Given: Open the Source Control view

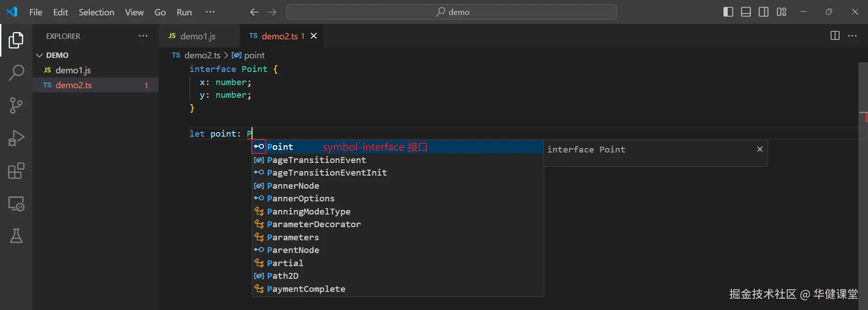Looking at the screenshot, I should click(16, 105).
